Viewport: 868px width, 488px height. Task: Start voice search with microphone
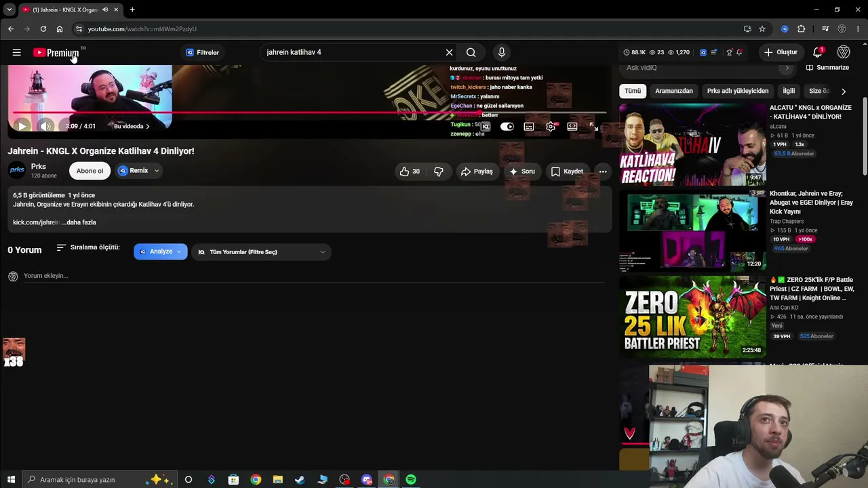click(x=502, y=52)
